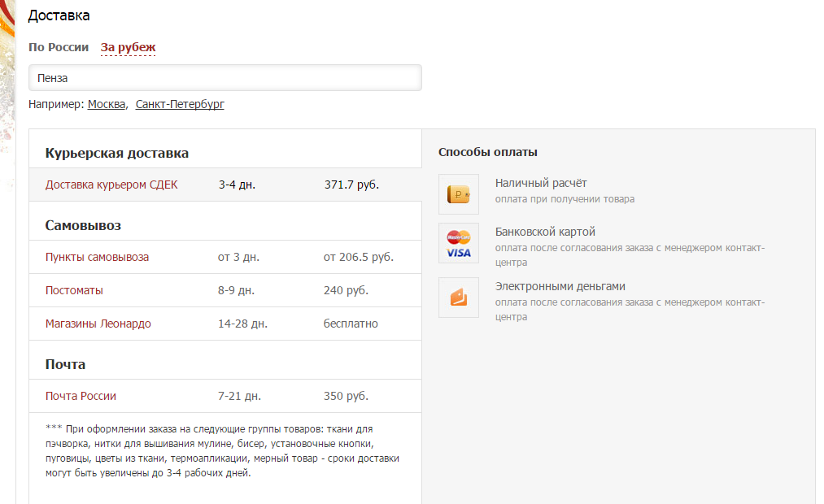Select the Санкт-Петербург example city link
This screenshot has height=504, width=824.
(x=180, y=104)
